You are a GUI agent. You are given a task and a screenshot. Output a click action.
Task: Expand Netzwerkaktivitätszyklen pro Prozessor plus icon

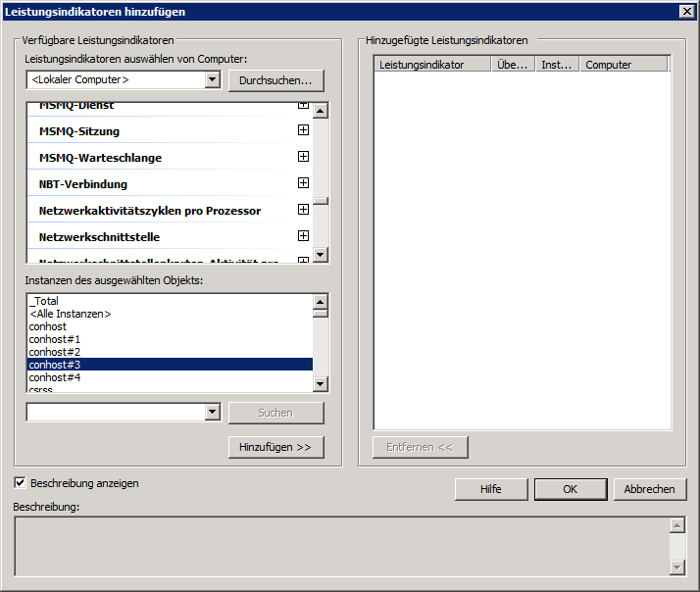pos(303,210)
